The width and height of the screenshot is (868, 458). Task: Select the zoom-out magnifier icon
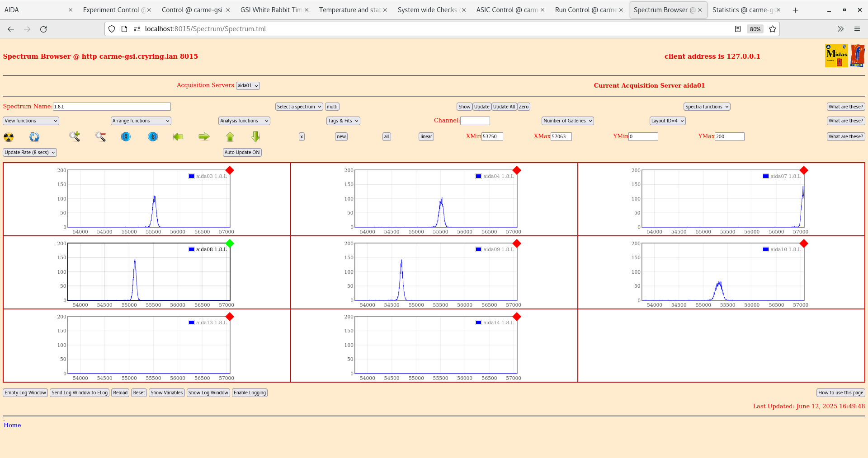click(100, 137)
